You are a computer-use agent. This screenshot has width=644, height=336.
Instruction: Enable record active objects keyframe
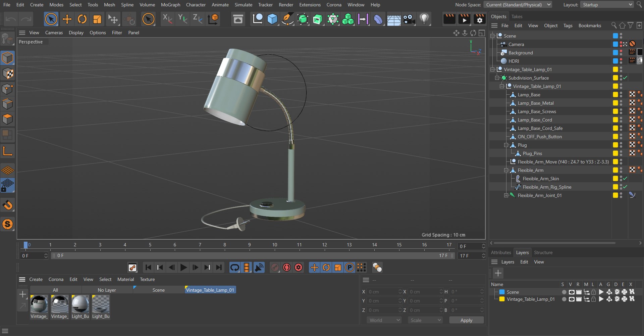[x=275, y=268]
